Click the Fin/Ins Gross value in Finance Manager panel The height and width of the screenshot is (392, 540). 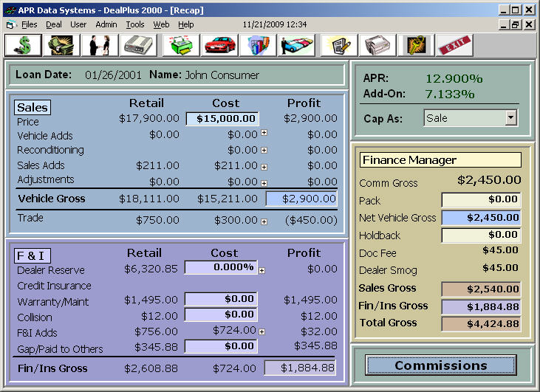click(481, 306)
